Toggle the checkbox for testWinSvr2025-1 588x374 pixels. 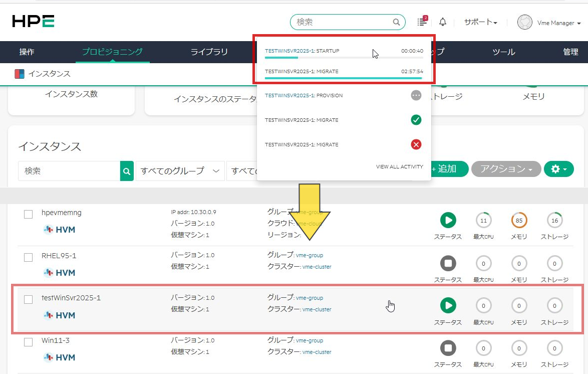click(x=29, y=299)
